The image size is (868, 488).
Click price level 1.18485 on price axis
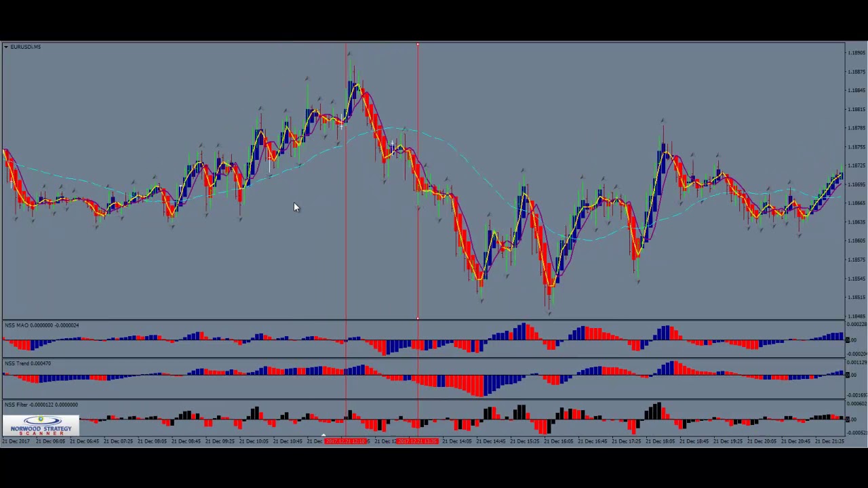coord(857,316)
